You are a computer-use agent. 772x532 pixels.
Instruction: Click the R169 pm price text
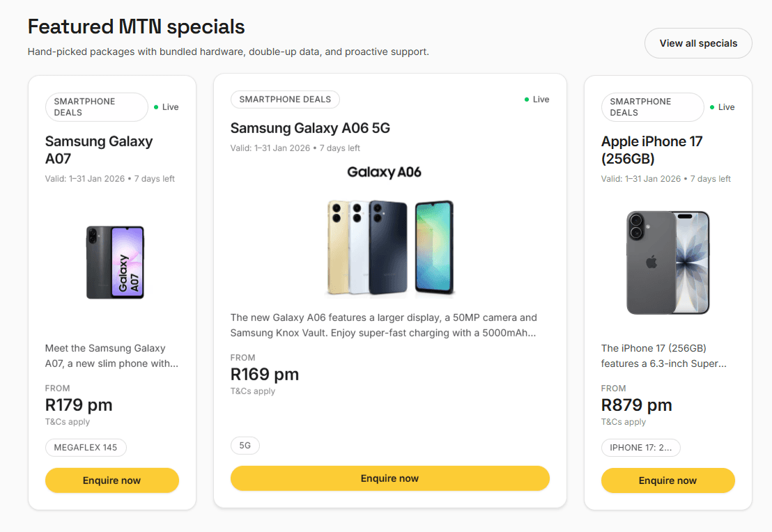click(265, 375)
